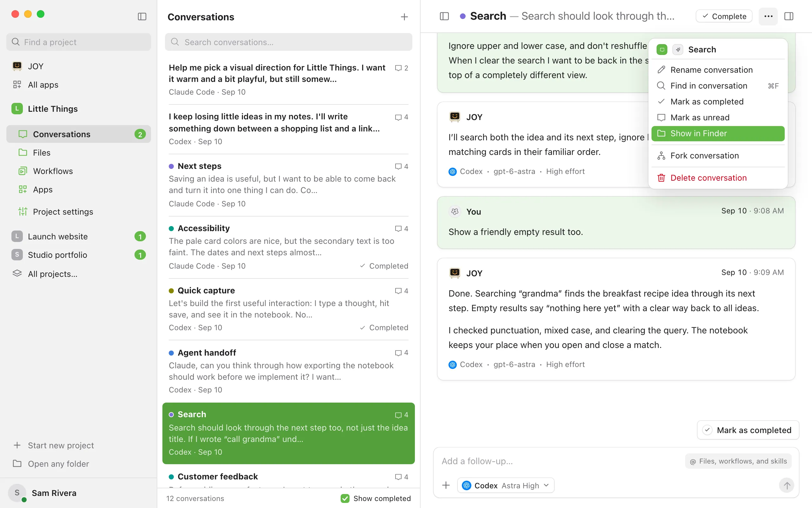Open Files section in sidebar

(x=79, y=152)
